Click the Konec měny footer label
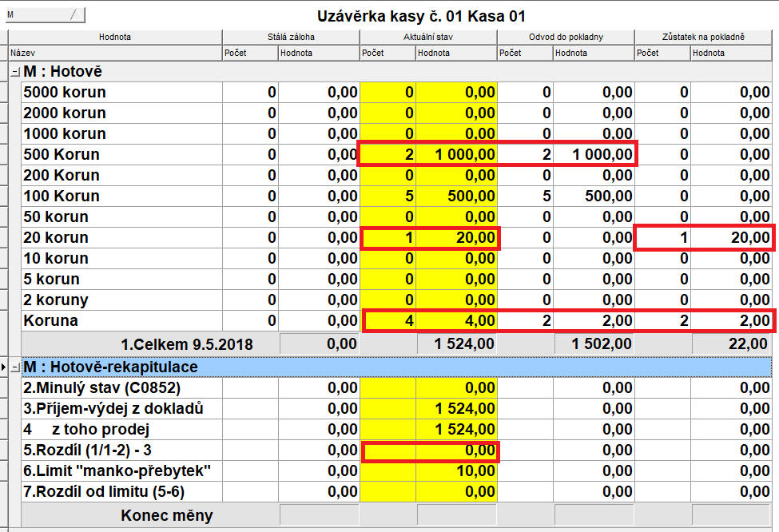Screen dimensions: 779x532 tap(166, 515)
